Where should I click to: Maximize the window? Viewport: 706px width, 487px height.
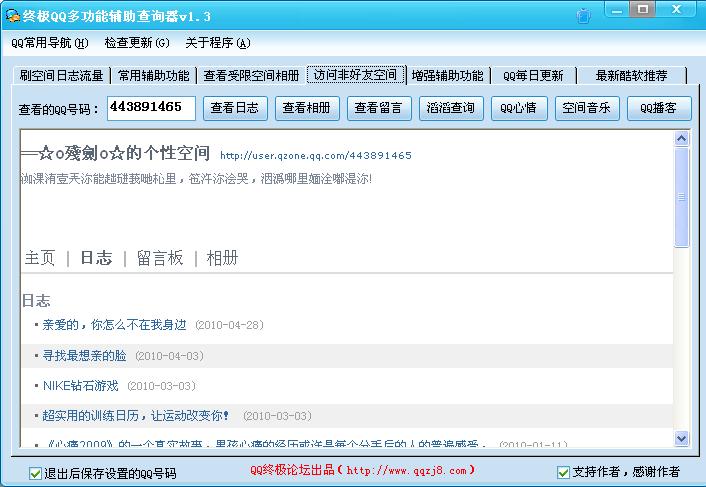tap(643, 10)
